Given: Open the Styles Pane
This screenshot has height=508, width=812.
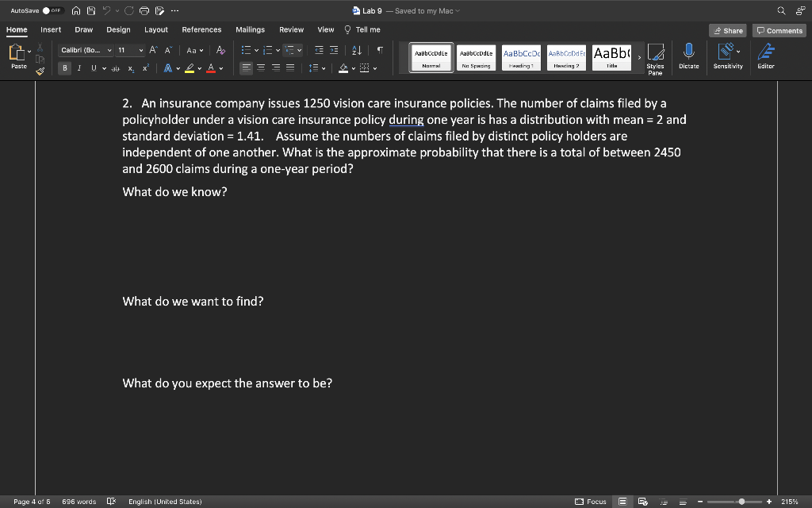Looking at the screenshot, I should 655,59.
